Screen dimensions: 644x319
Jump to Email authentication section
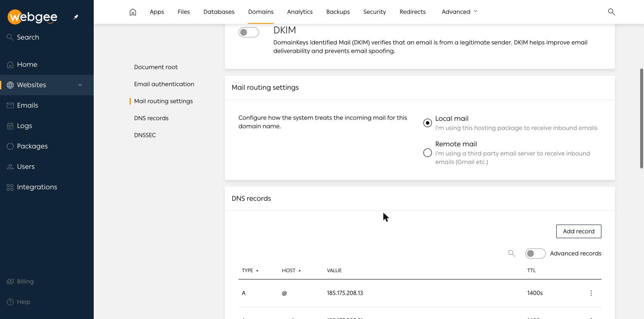click(164, 84)
